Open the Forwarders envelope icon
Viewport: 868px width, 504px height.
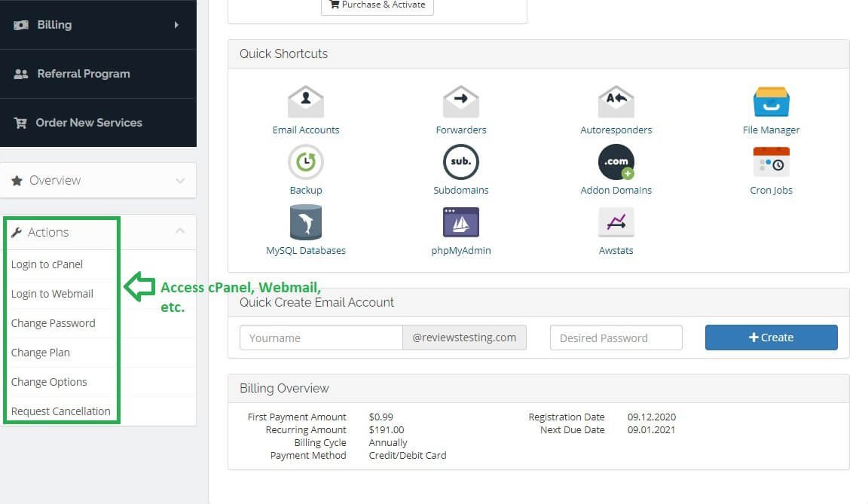(460, 102)
